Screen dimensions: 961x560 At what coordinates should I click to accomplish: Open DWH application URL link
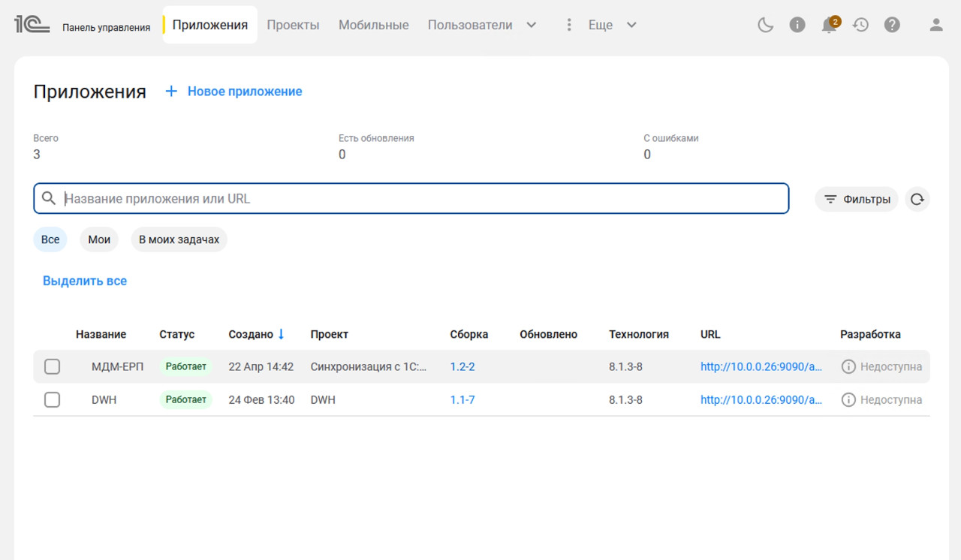761,400
